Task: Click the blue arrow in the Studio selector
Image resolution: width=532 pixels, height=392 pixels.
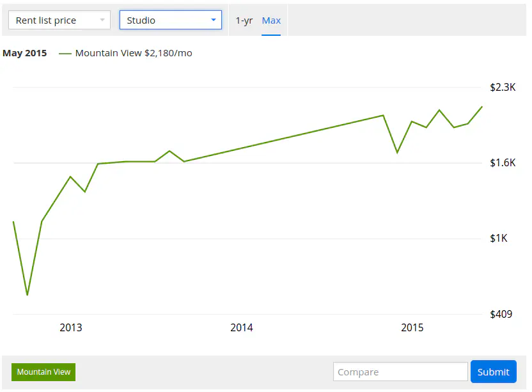Action: pos(214,20)
